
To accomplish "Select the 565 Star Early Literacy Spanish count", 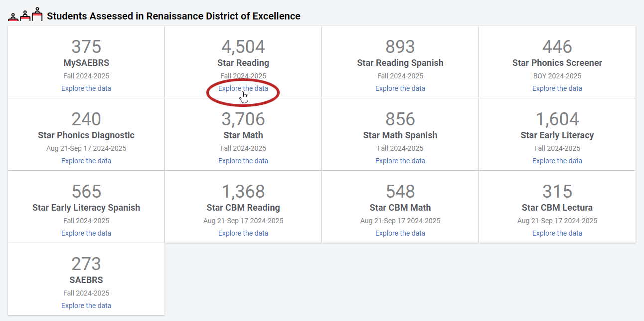I will pyautogui.click(x=86, y=191).
